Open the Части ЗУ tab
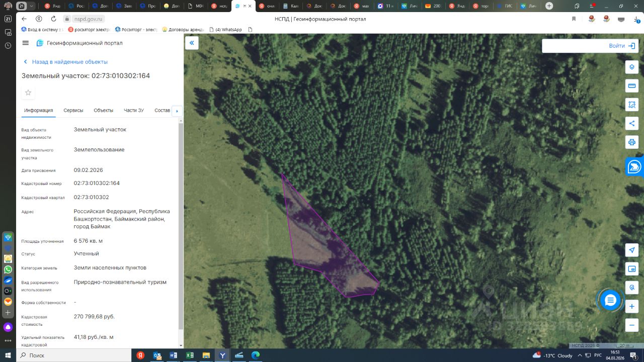 (x=134, y=111)
